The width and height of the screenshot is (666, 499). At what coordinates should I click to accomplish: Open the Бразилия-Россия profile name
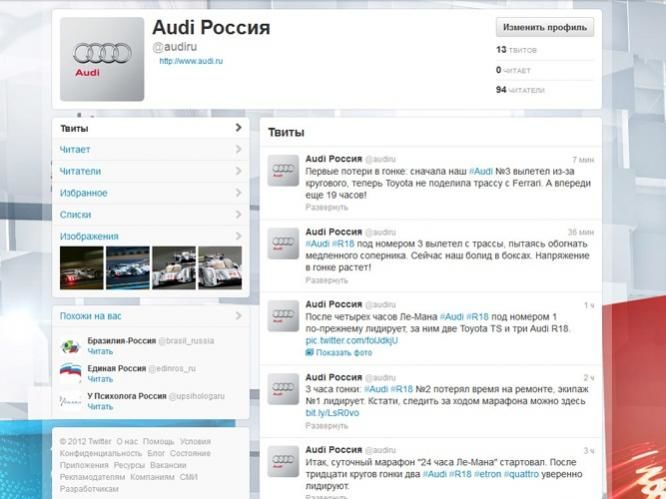pos(121,341)
